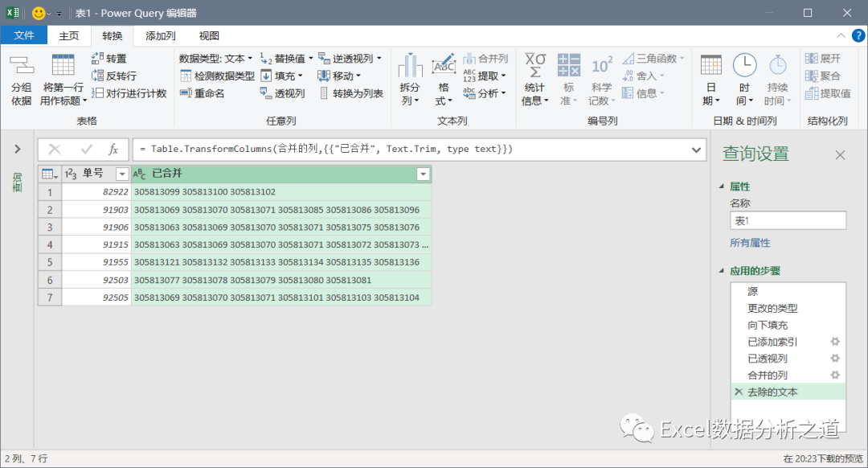
Task: Click the smiley feedback icon
Action: pos(39,13)
